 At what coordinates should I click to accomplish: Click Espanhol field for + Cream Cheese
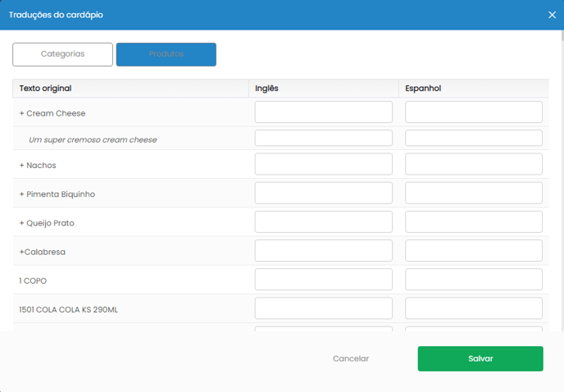(x=474, y=112)
